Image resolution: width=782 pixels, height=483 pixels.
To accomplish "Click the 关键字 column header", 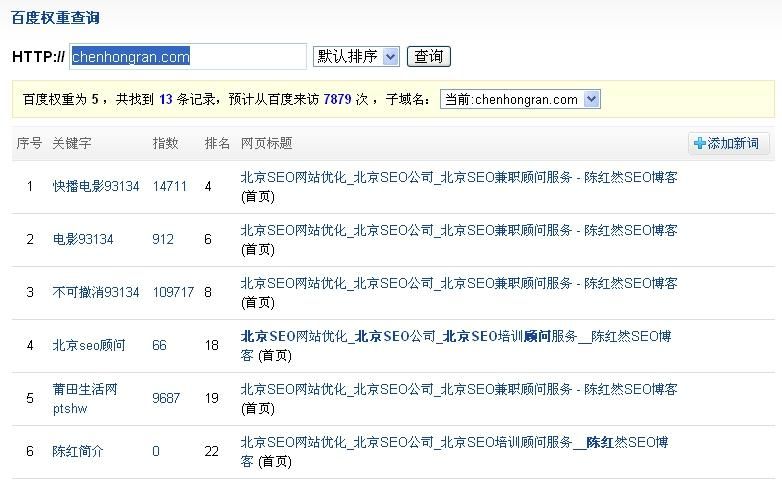I will 72,144.
